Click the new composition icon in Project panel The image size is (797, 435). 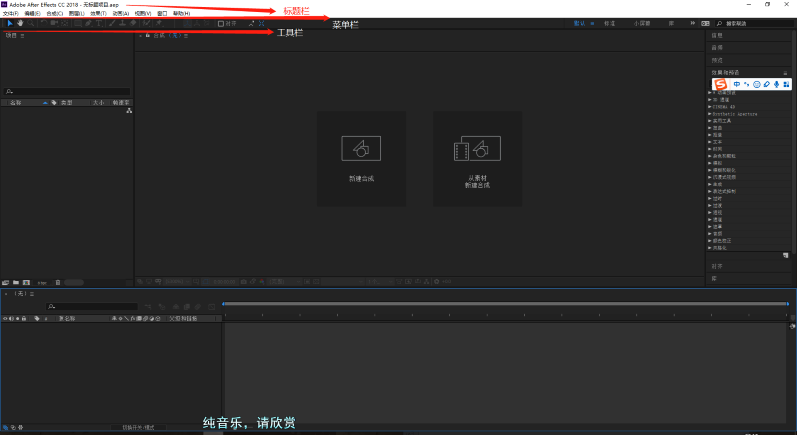[x=26, y=283]
